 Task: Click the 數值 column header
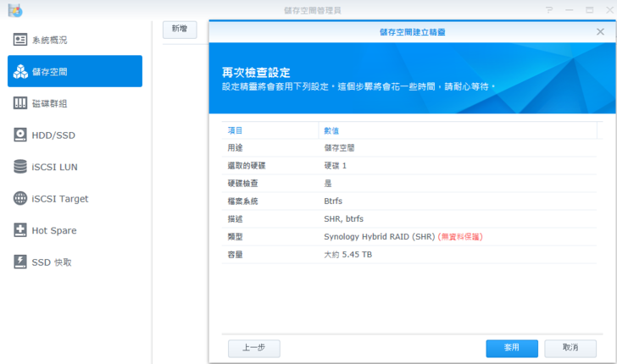pos(332,130)
